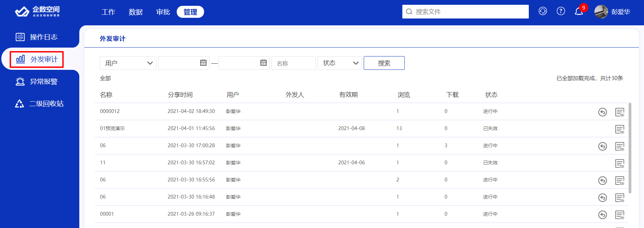Screen dimensions: 644x228
Task: Revoke share of 06 at 17:00:28
Action: [603, 146]
